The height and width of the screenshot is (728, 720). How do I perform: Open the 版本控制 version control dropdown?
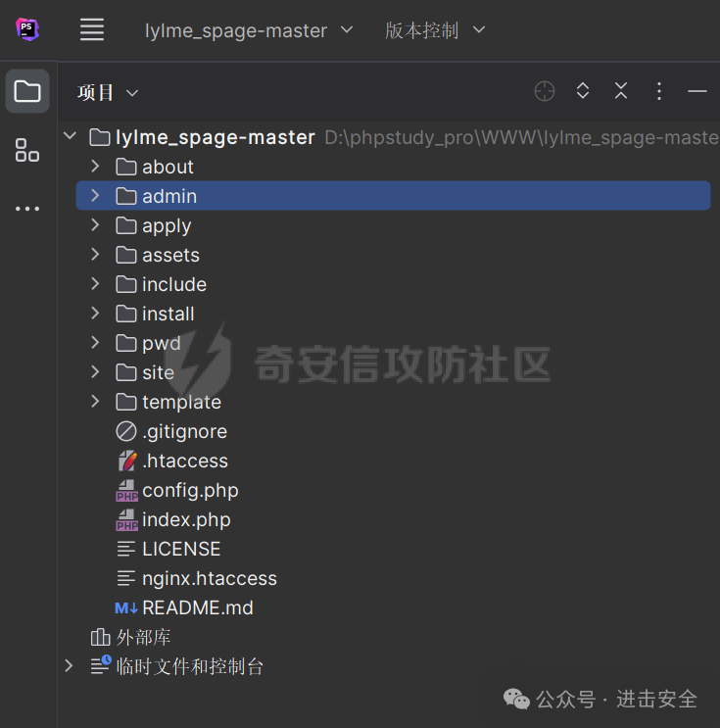pyautogui.click(x=435, y=30)
